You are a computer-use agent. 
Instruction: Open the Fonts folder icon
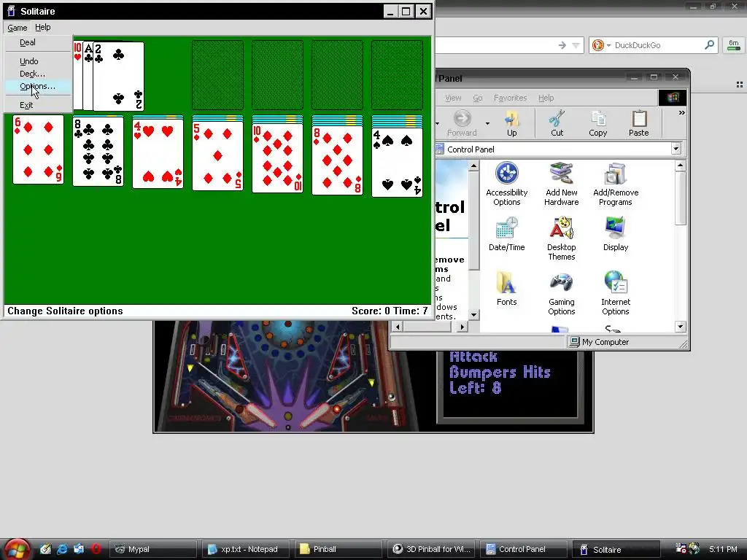[506, 289]
